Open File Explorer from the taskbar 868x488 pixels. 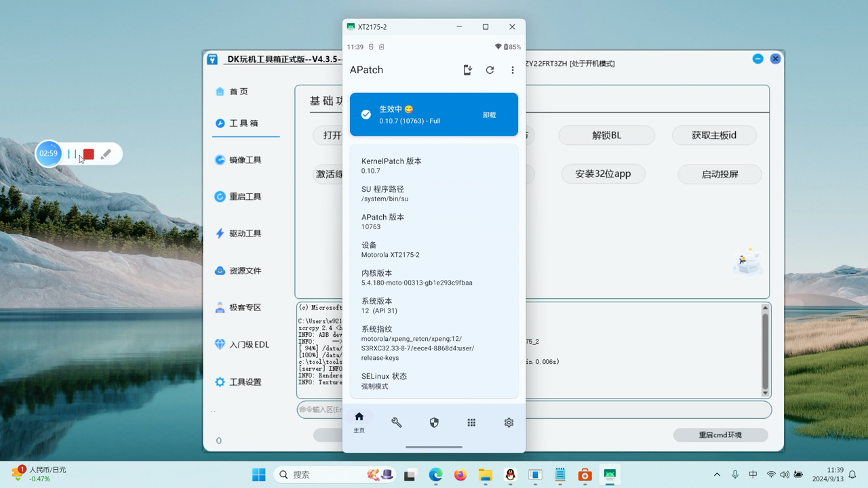coord(486,474)
